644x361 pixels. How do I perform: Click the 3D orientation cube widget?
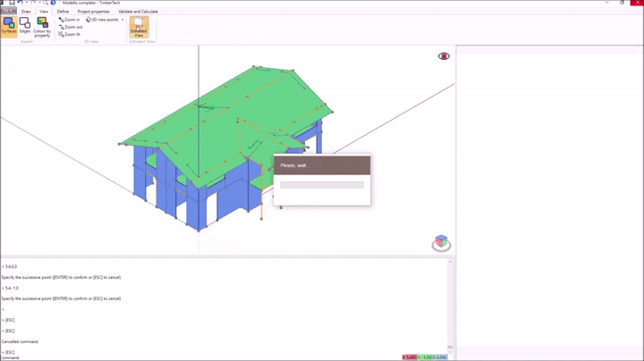(441, 242)
